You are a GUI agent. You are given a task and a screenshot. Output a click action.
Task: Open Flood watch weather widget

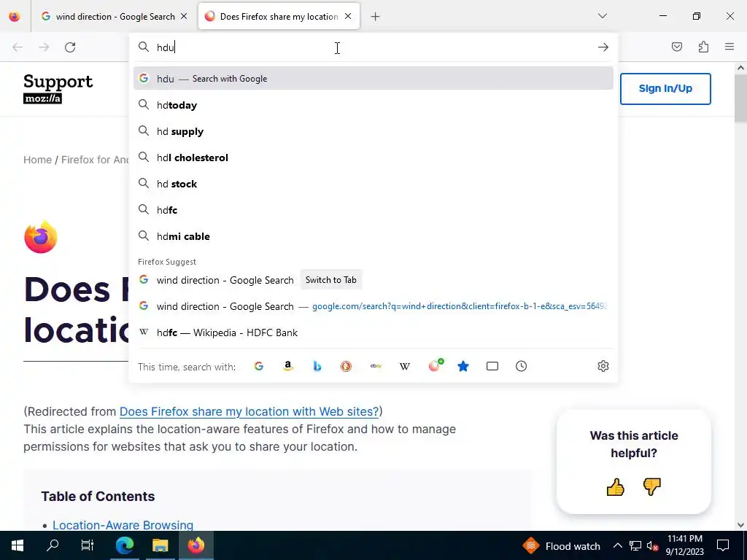click(561, 545)
